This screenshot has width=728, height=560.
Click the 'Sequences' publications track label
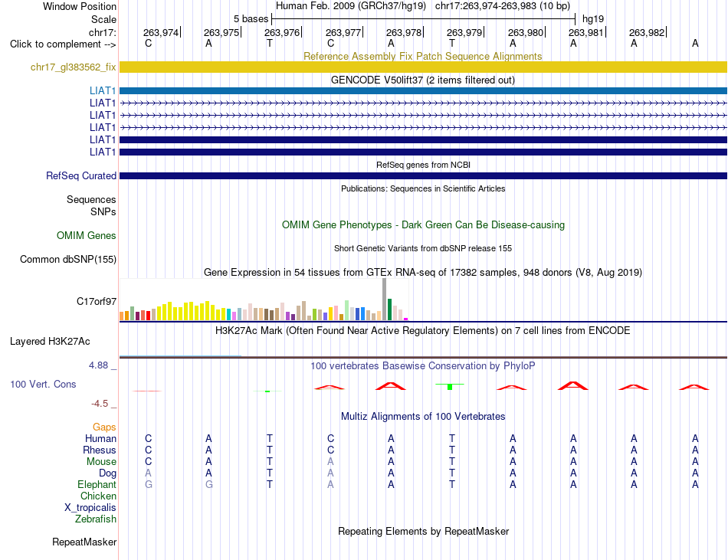click(x=91, y=199)
